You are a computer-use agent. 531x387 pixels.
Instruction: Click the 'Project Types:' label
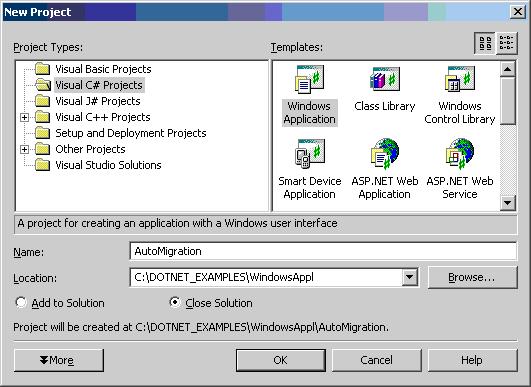point(48,47)
